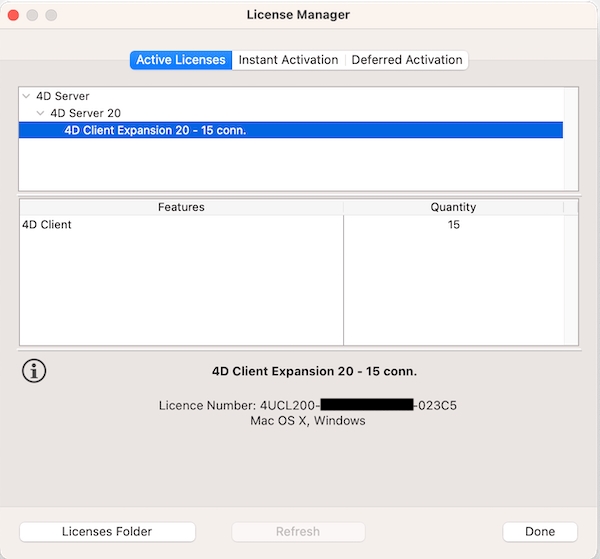Click Done to dismiss the dialog

click(x=540, y=532)
